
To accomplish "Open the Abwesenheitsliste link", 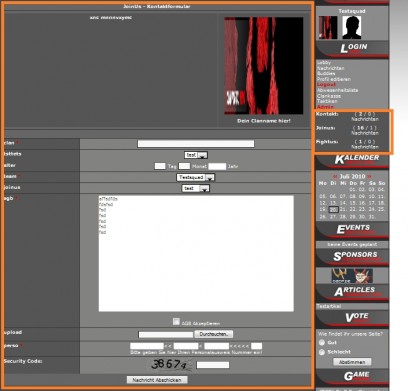I will 337,90.
